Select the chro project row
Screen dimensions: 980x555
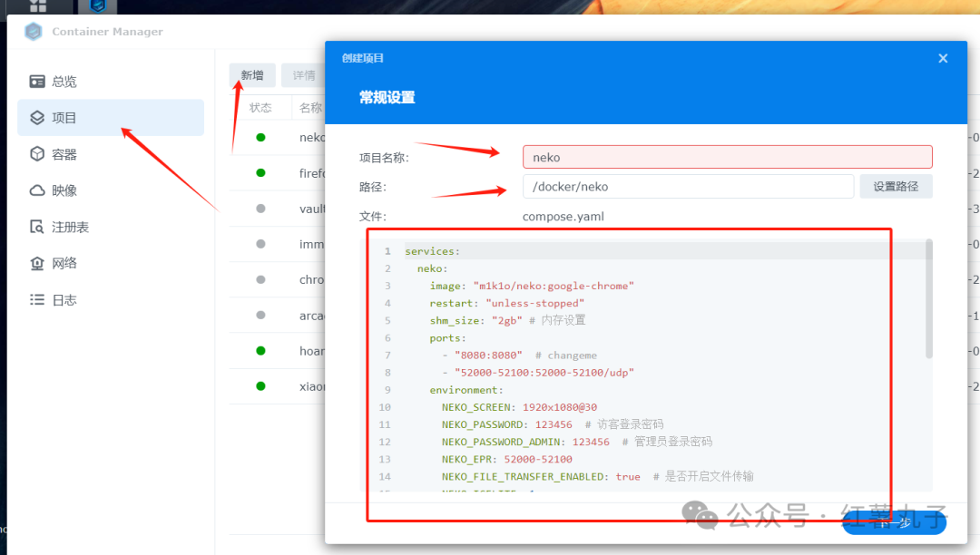click(278, 279)
